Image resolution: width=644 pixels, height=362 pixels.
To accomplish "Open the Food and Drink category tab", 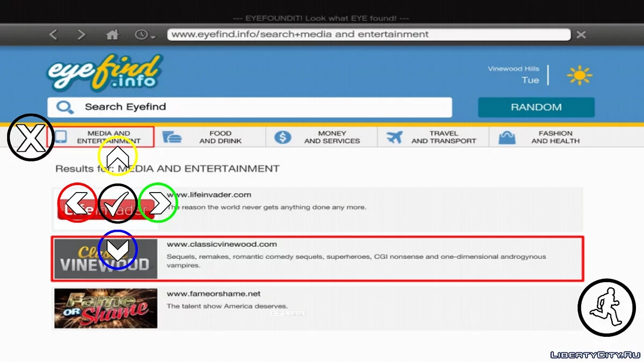I will 210,137.
